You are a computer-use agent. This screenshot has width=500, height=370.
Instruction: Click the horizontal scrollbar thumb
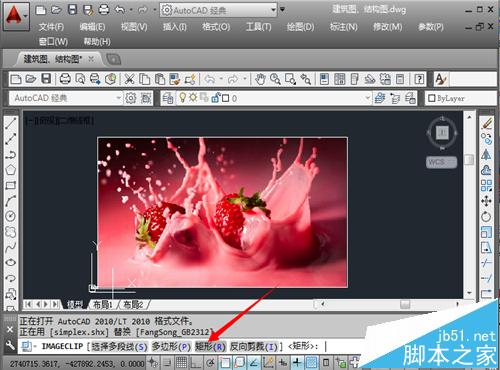pos(405,304)
